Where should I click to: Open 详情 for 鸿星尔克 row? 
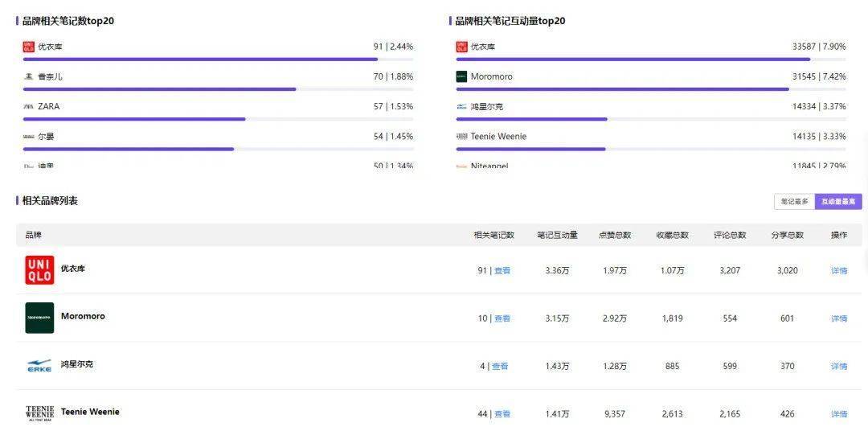point(838,366)
